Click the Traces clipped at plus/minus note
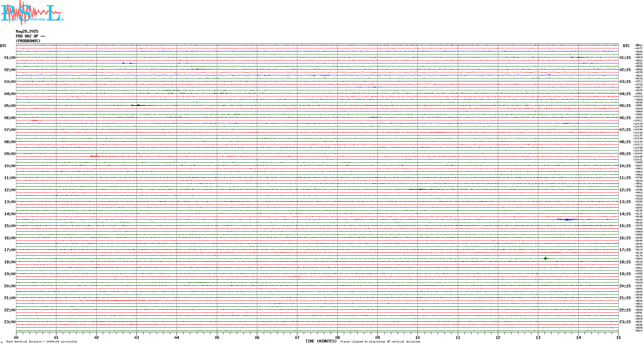Image resolution: width=644 pixels, height=346 pixels. [380, 342]
